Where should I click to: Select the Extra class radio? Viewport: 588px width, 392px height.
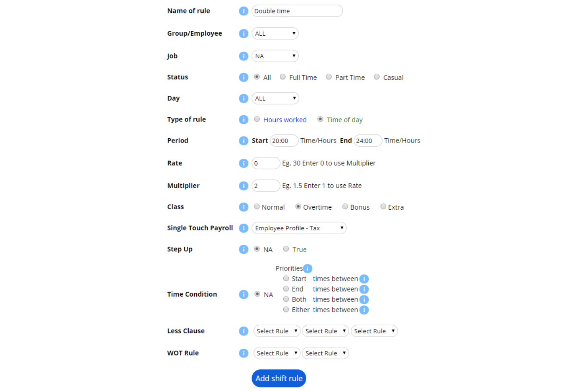383,207
